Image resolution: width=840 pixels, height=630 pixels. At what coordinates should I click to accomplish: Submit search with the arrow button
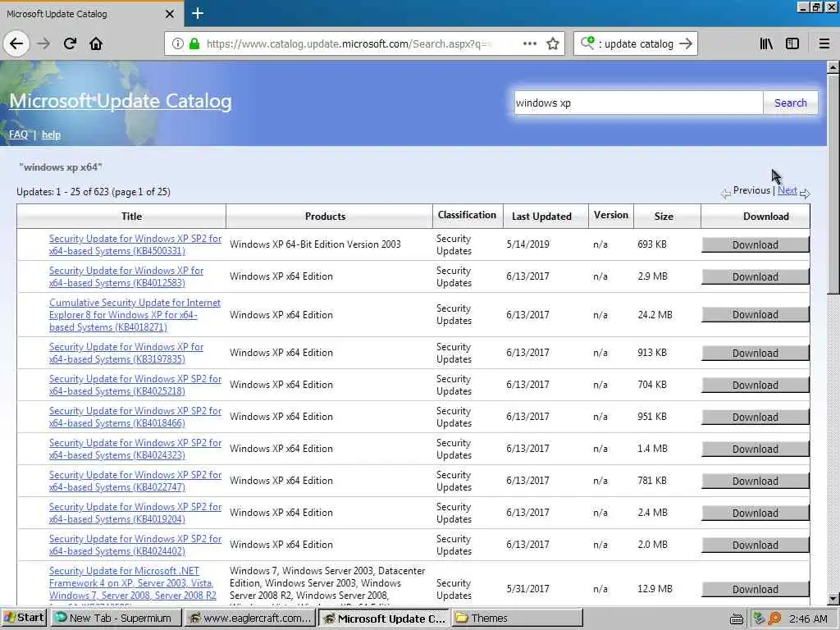point(686,43)
